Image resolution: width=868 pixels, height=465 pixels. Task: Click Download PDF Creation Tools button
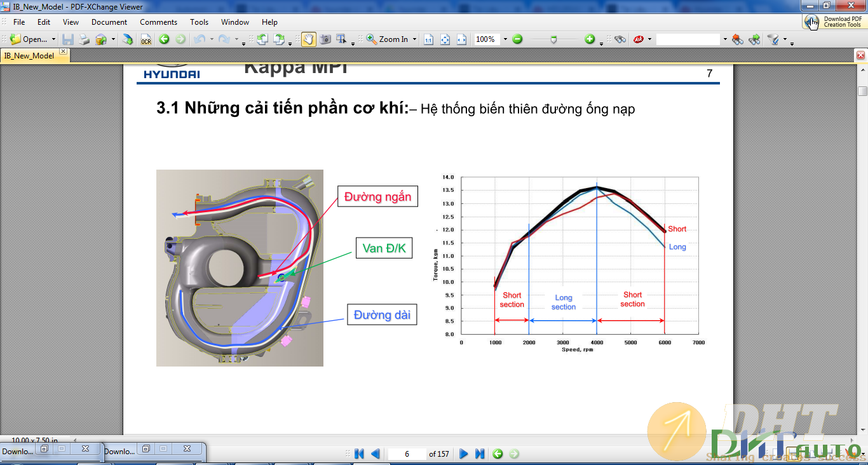[834, 22]
